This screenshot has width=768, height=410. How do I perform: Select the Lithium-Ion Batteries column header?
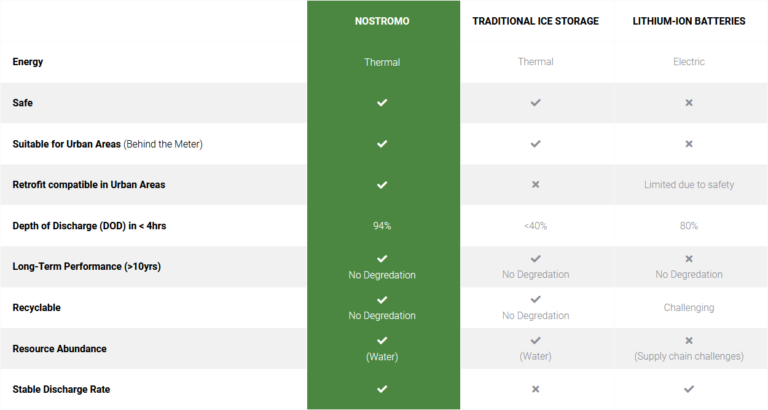tap(689, 21)
